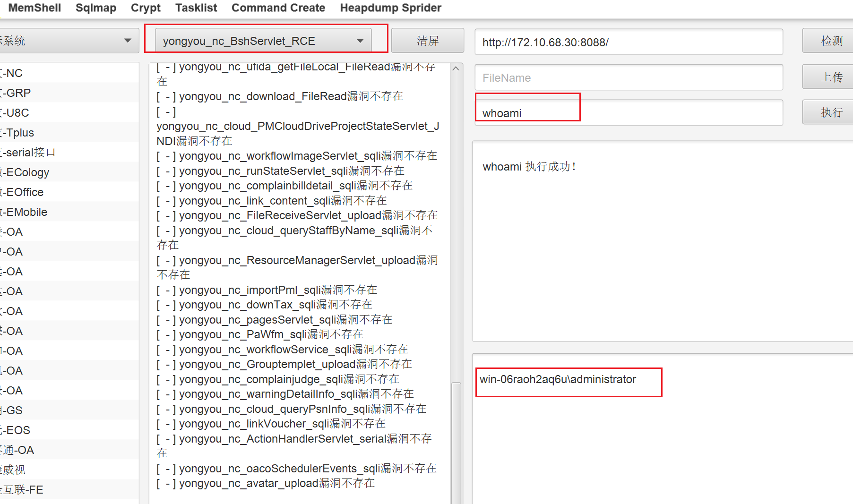This screenshot has height=504, width=853.
Task: Focus the whoami command input field
Action: pyautogui.click(x=629, y=113)
